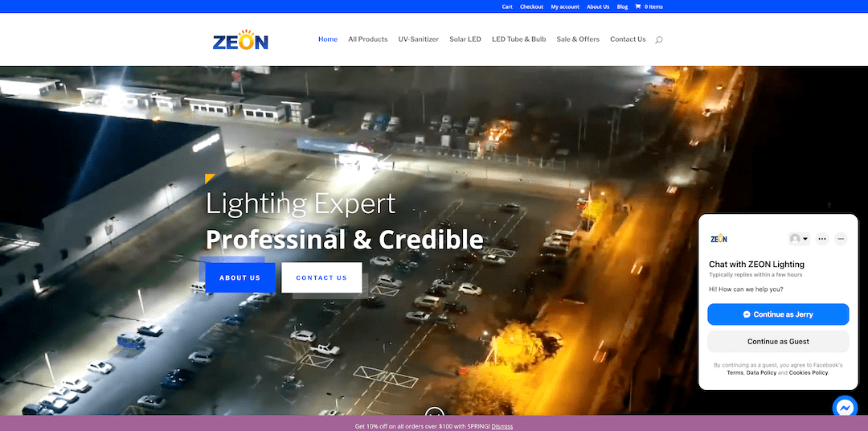Image resolution: width=868 pixels, height=431 pixels.
Task: Open About Us in the top bar
Action: [x=598, y=6]
